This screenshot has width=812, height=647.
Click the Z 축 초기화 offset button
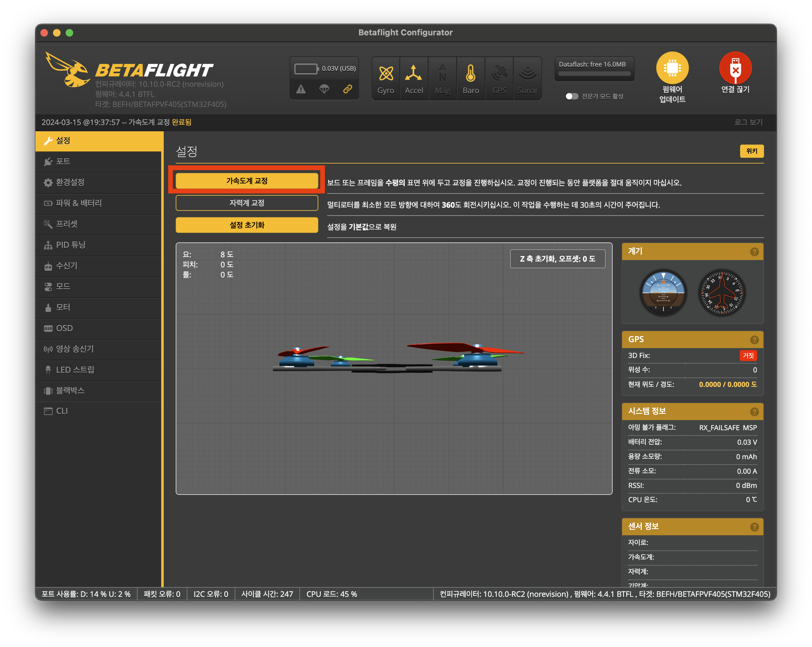557,259
